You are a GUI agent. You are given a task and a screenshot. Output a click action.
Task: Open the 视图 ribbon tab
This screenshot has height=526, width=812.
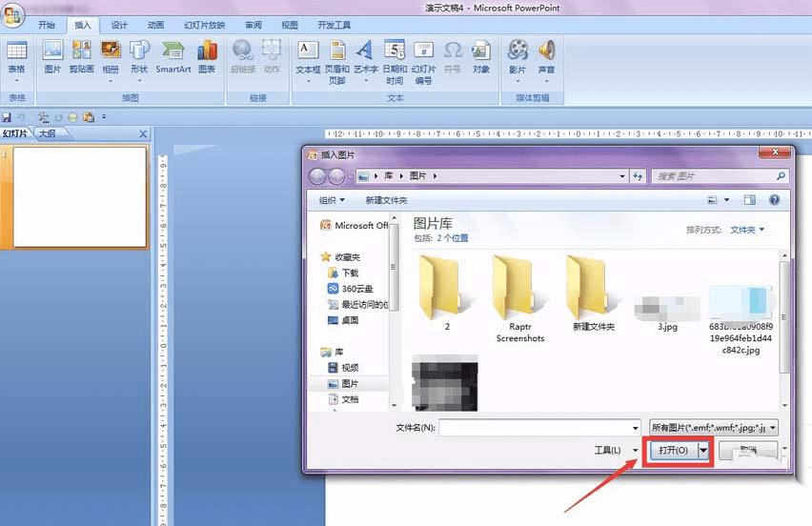(290, 25)
